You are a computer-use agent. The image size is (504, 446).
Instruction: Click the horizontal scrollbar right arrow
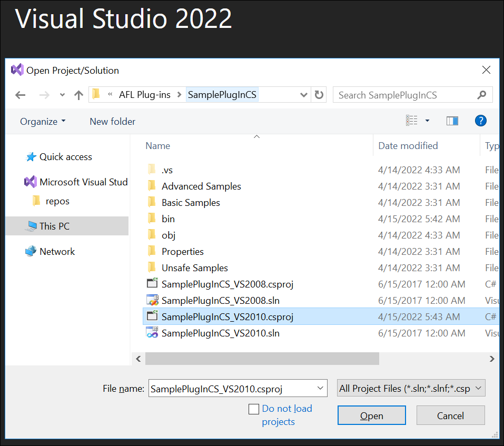point(492,359)
